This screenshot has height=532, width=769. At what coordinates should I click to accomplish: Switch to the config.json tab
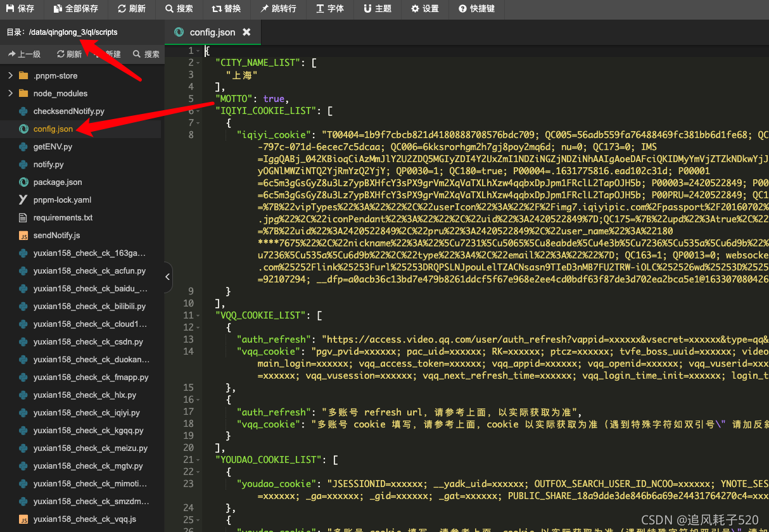click(x=212, y=32)
